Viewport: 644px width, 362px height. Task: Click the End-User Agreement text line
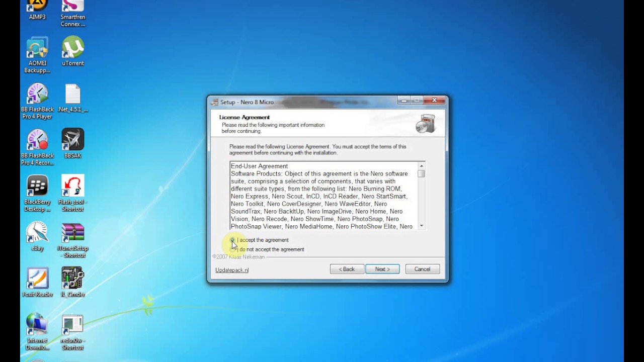tap(259, 166)
